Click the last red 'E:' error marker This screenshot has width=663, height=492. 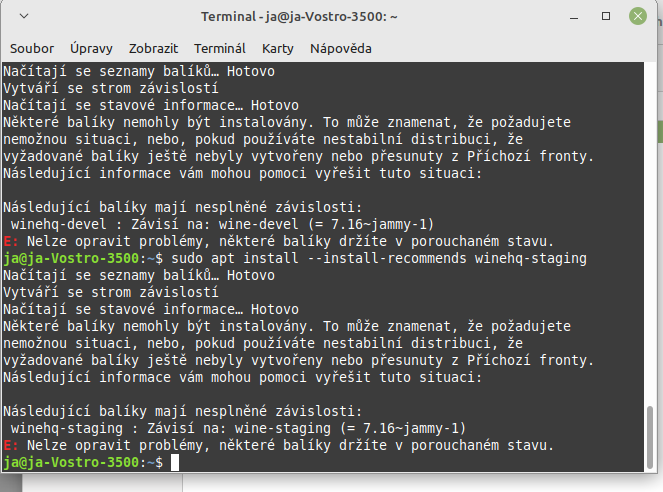tap(10, 445)
